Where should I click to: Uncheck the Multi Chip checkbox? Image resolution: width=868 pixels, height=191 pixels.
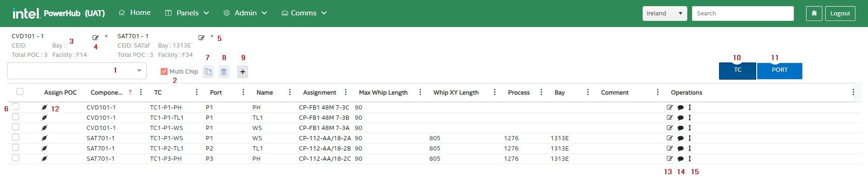tap(164, 72)
